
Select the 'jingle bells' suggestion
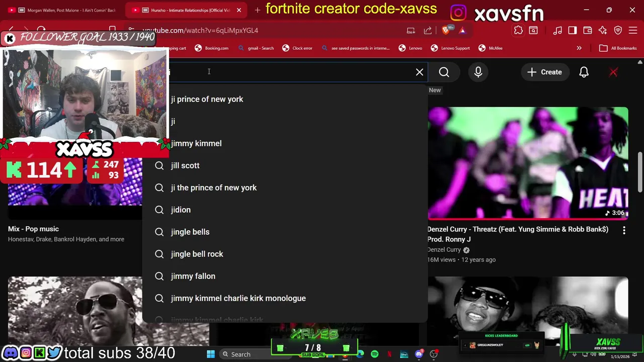[285, 232]
